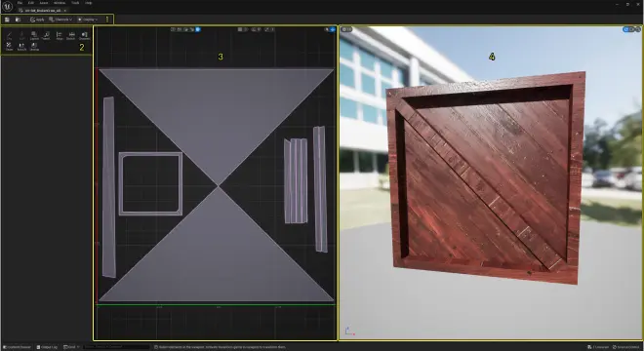
Task: Expand the Channels dropdown
Action: [60, 19]
